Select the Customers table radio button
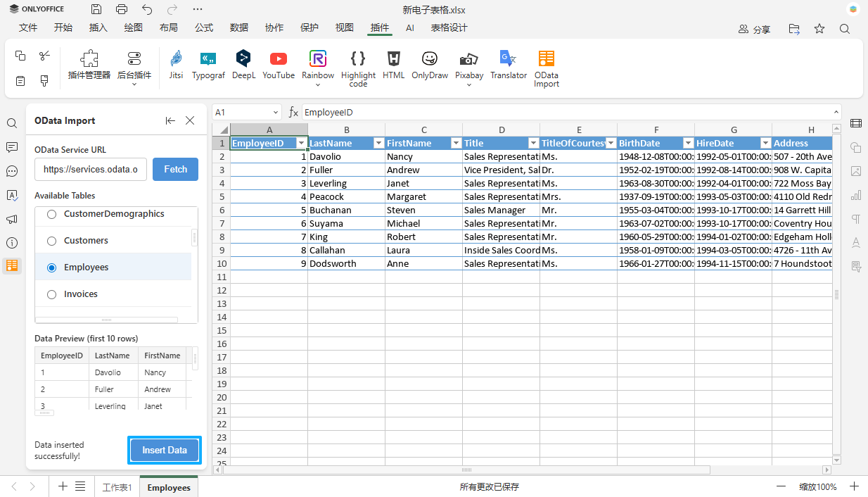Image resolution: width=868 pixels, height=497 pixels. click(x=50, y=240)
